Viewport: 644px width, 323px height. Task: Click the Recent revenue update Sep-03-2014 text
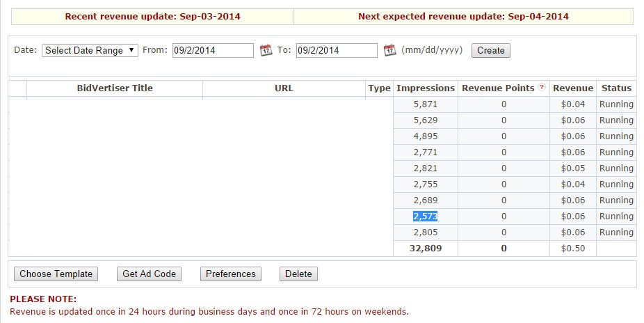click(x=153, y=17)
